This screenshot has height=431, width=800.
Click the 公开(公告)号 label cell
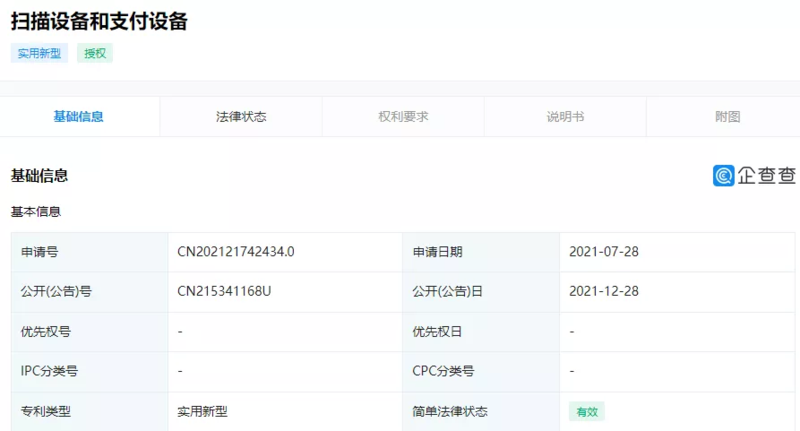point(90,292)
